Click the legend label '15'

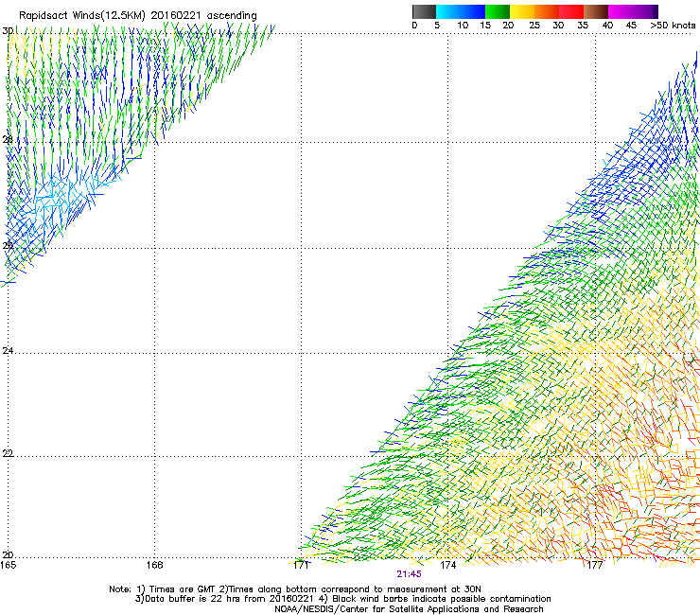(485, 26)
